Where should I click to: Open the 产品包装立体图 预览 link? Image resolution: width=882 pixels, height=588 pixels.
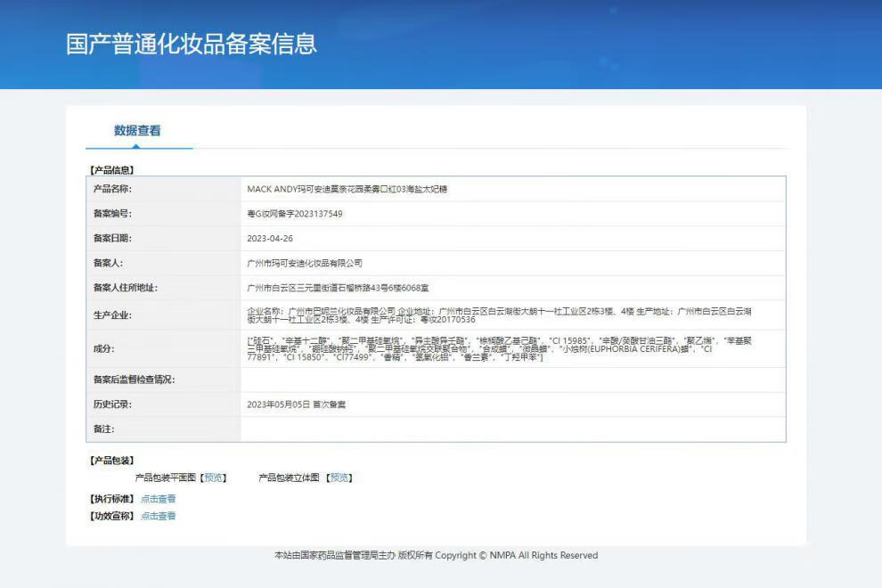tap(339, 478)
